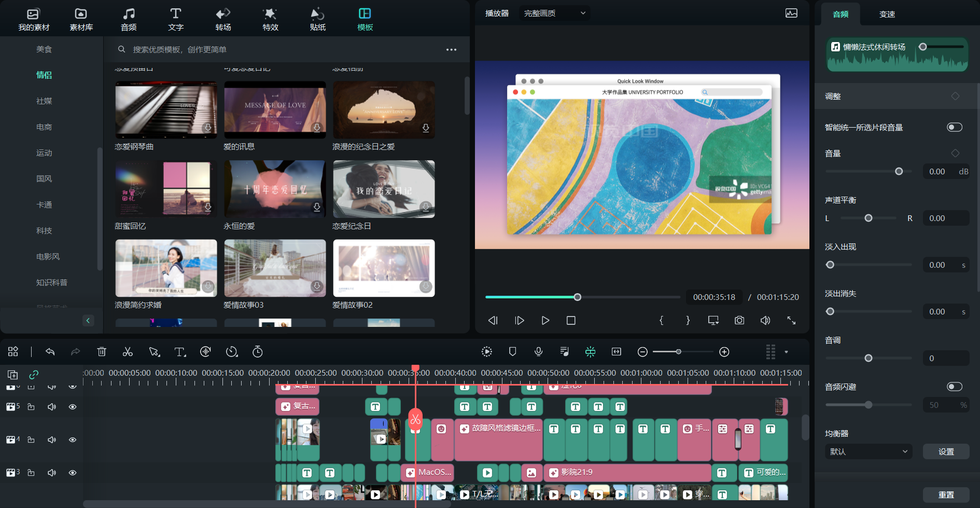Open the voiceover microphone recording tool
This screenshot has height=508, width=980.
[539, 352]
